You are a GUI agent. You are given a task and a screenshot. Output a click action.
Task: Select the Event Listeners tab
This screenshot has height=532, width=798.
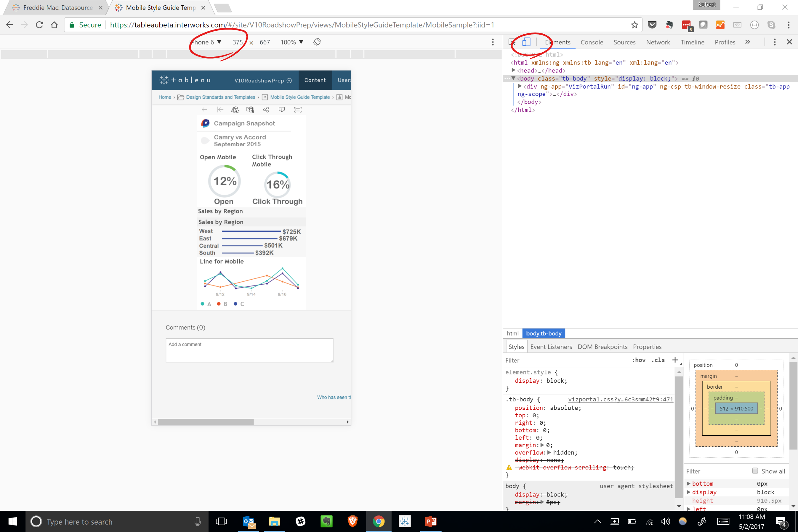point(551,346)
